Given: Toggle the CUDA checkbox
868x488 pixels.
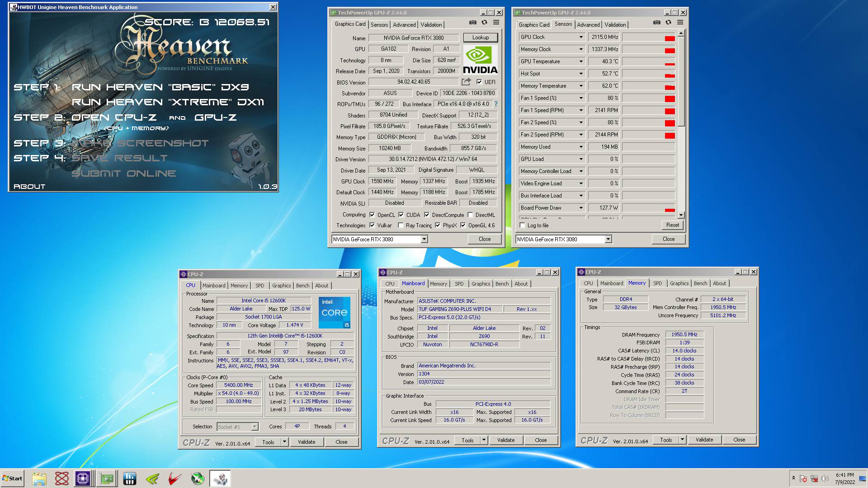Looking at the screenshot, I should 401,215.
